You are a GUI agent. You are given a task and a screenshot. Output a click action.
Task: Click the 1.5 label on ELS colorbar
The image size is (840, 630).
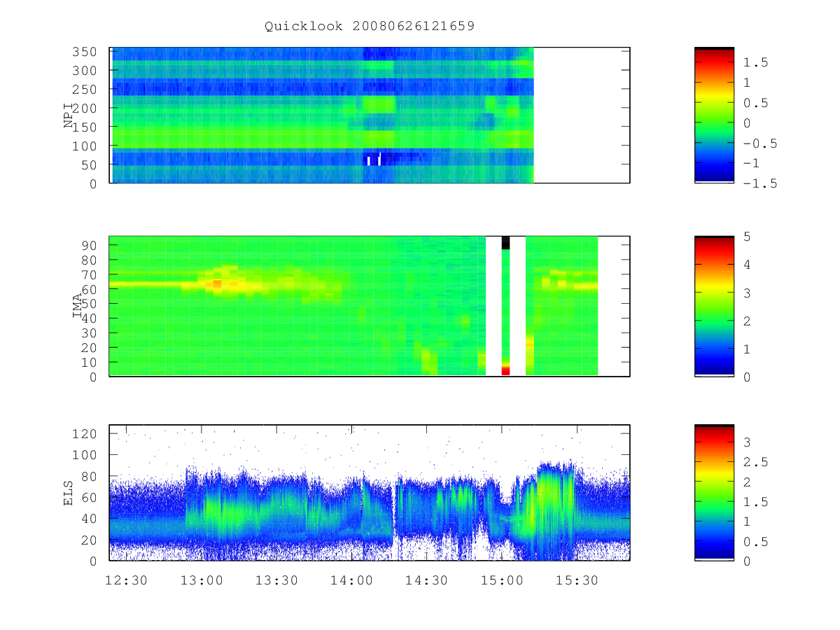[x=757, y=502]
